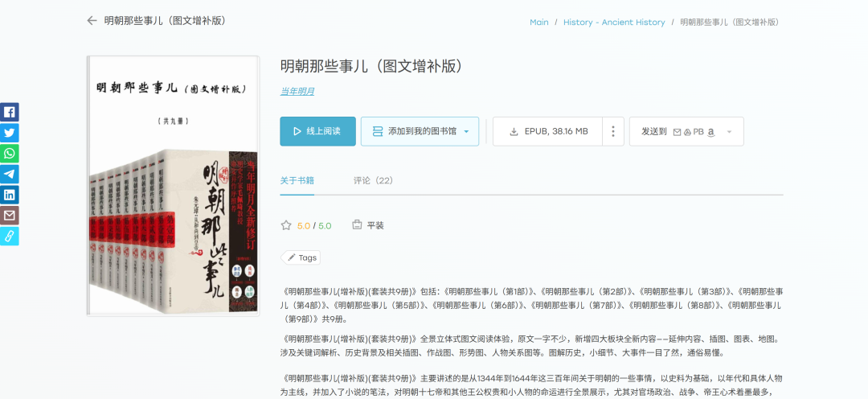Expand the 发送到 send-to dropdown

point(728,132)
